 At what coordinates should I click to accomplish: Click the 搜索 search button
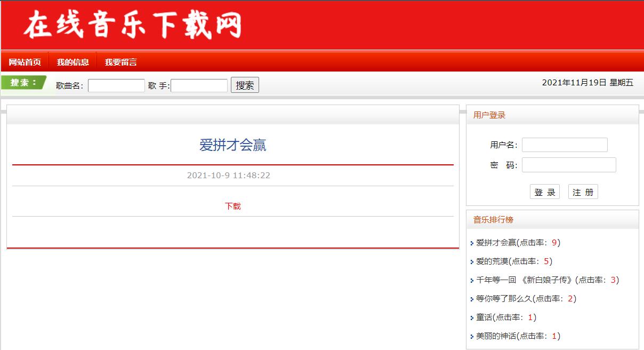[x=245, y=84]
